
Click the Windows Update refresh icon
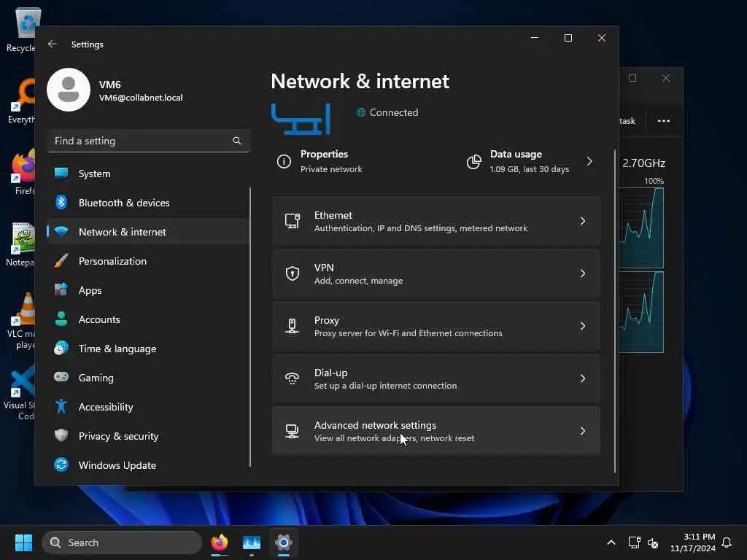[x=61, y=464]
